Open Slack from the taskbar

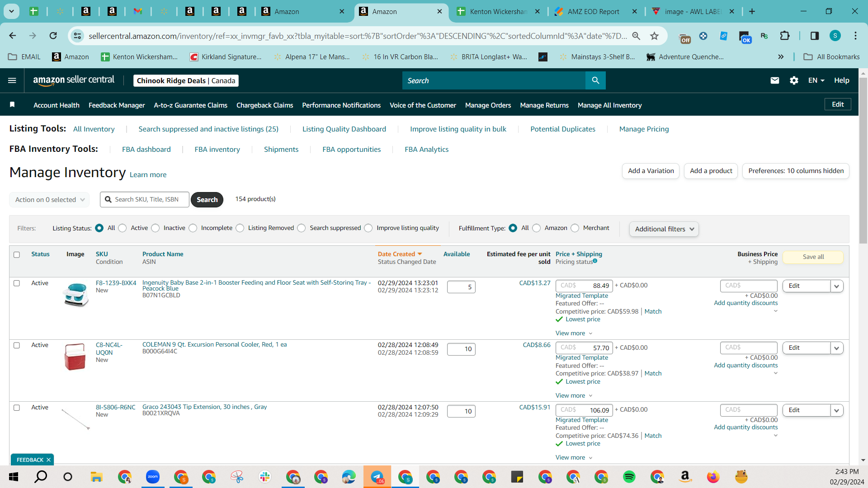point(265,477)
